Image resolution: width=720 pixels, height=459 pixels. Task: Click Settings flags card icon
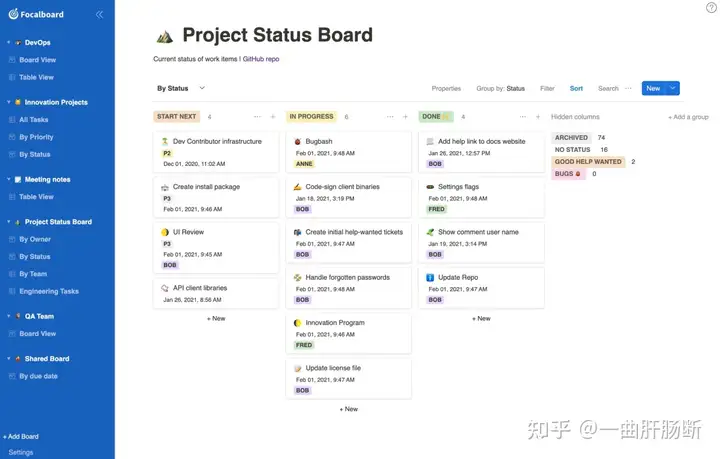pyautogui.click(x=430, y=187)
